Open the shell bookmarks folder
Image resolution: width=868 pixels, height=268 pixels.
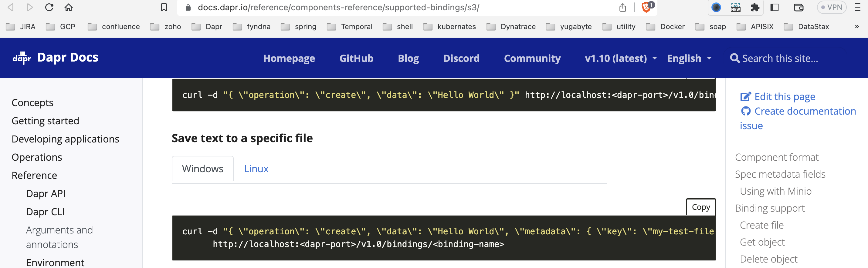(398, 27)
